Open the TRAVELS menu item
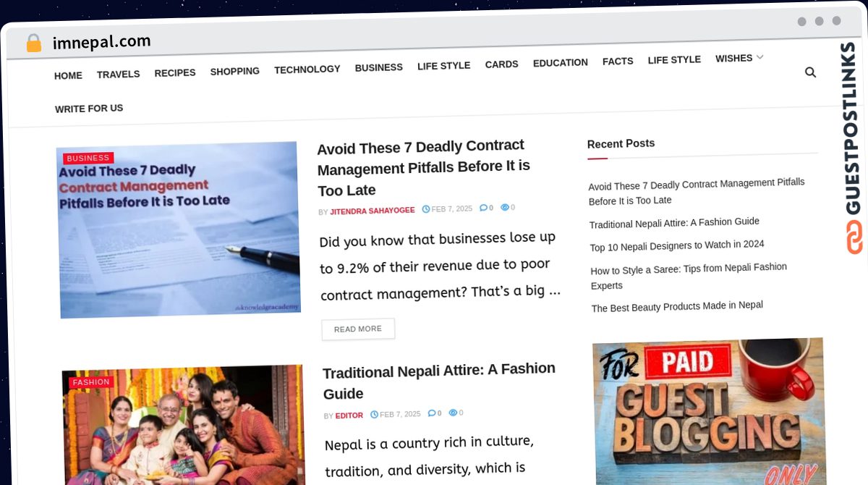This screenshot has height=485, width=868. pos(118,74)
